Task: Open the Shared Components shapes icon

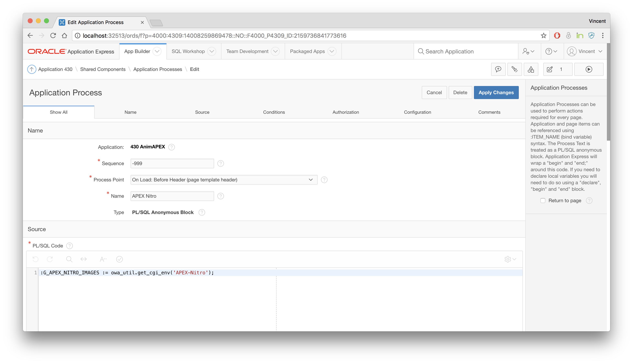Action: coord(531,69)
